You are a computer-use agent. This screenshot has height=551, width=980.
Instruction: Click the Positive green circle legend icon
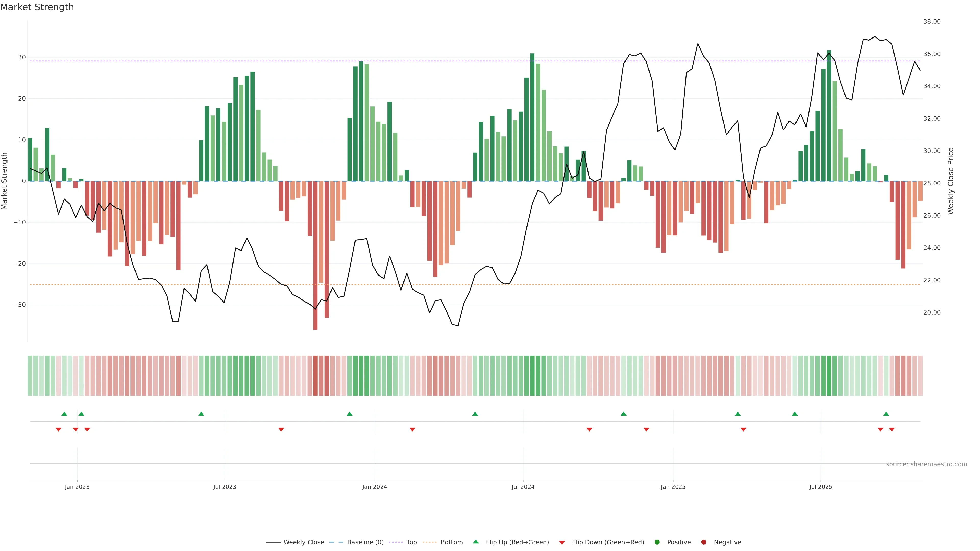[x=657, y=542]
